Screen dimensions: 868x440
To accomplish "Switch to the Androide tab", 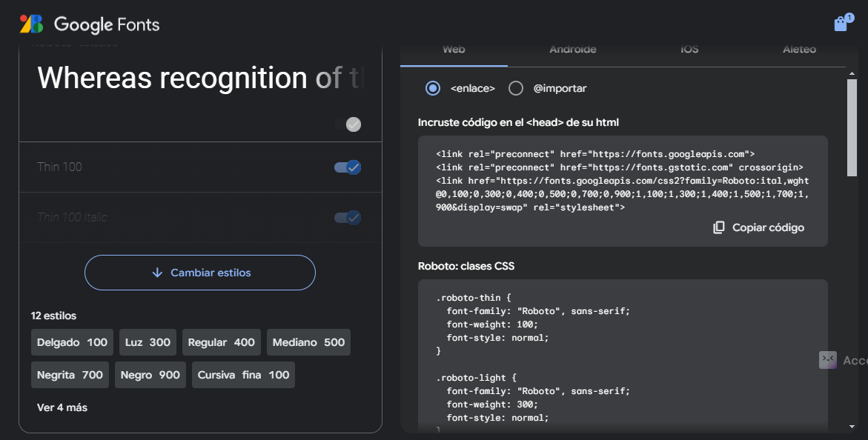I will (572, 50).
